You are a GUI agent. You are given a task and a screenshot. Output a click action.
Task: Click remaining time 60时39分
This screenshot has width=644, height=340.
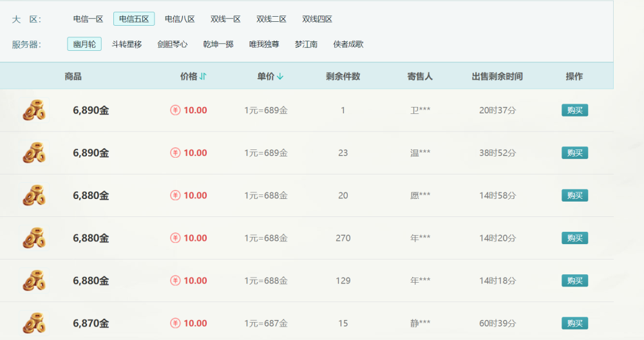497,323
